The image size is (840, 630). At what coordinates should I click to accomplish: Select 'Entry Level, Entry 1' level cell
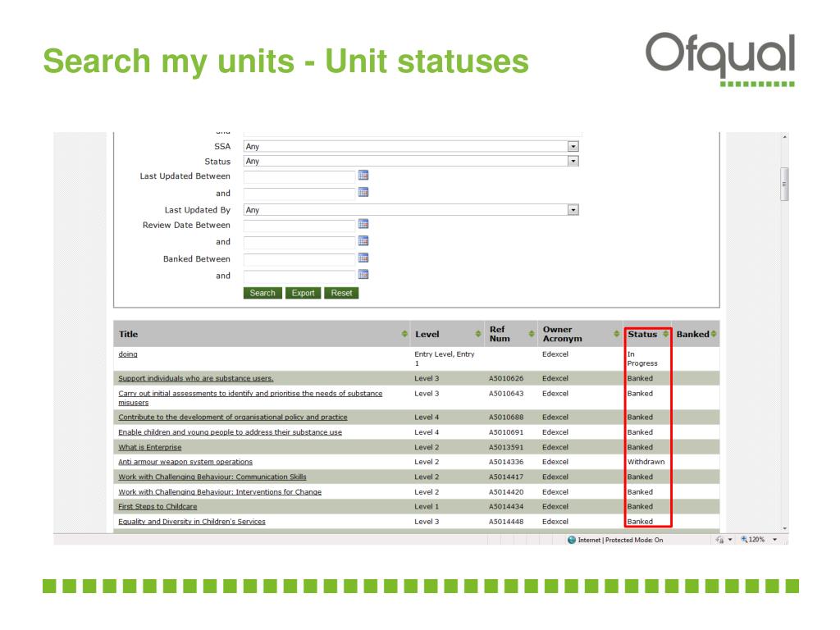pos(444,359)
